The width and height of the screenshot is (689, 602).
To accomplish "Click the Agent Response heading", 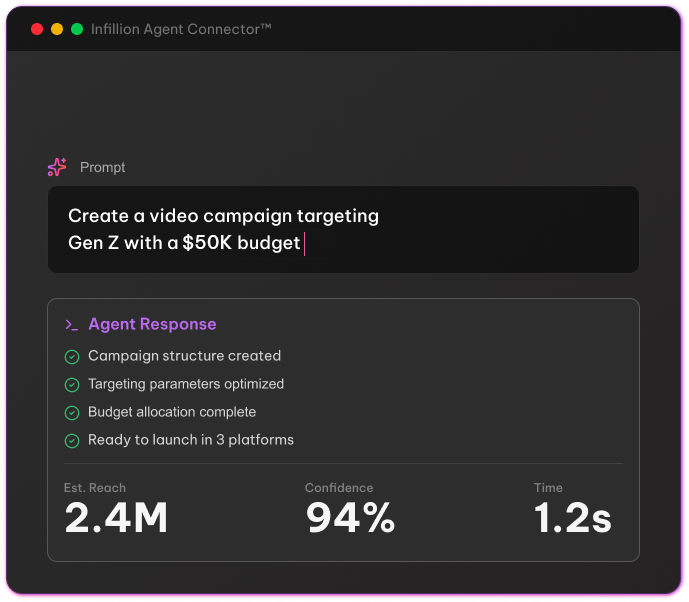I will point(152,324).
